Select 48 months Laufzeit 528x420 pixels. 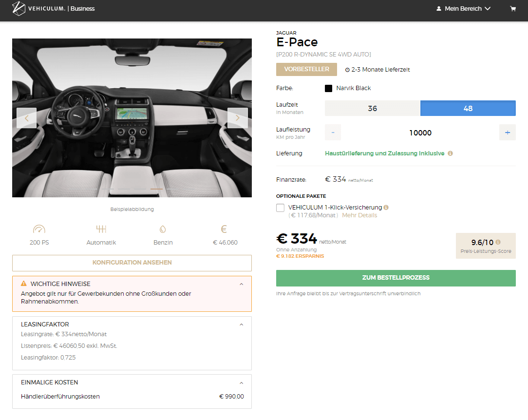tap(468, 108)
